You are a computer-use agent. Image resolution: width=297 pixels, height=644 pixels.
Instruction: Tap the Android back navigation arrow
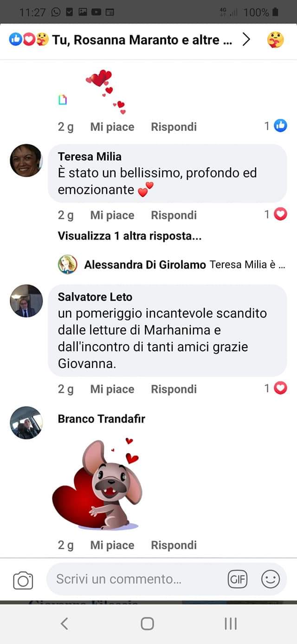(65, 624)
